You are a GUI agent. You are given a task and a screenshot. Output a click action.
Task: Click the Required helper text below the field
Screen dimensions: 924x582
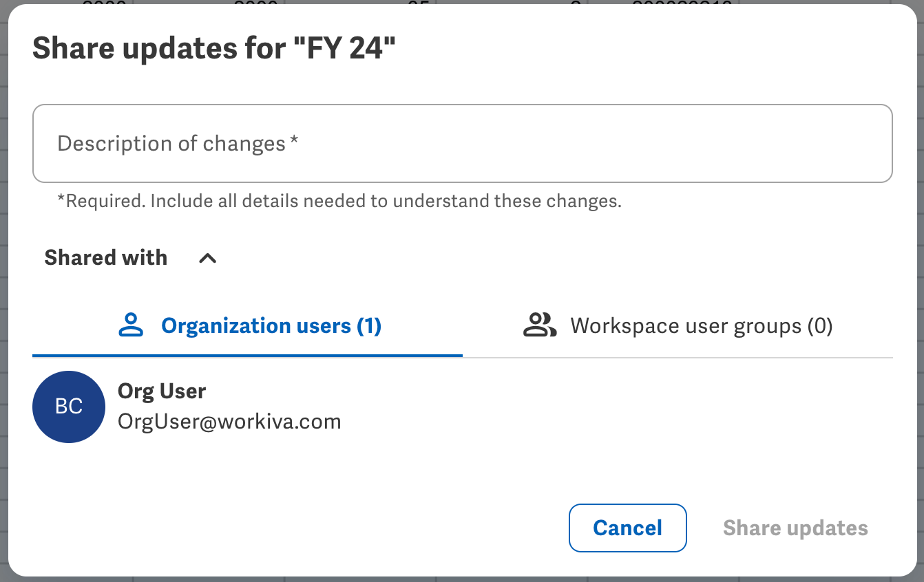[x=339, y=201]
